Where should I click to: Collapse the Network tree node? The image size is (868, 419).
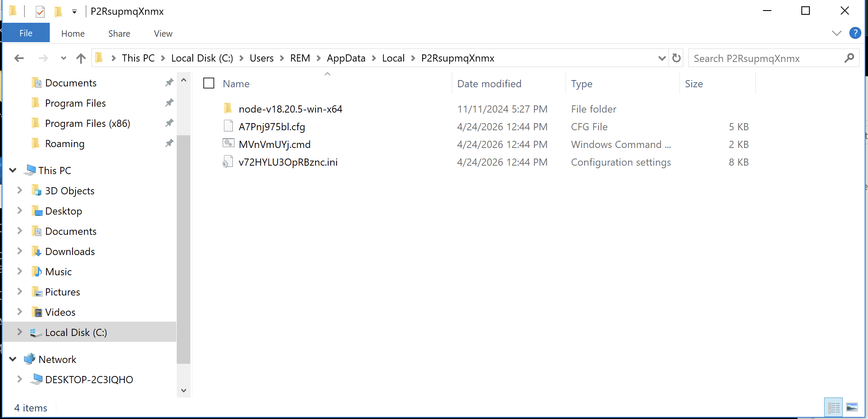(13, 359)
